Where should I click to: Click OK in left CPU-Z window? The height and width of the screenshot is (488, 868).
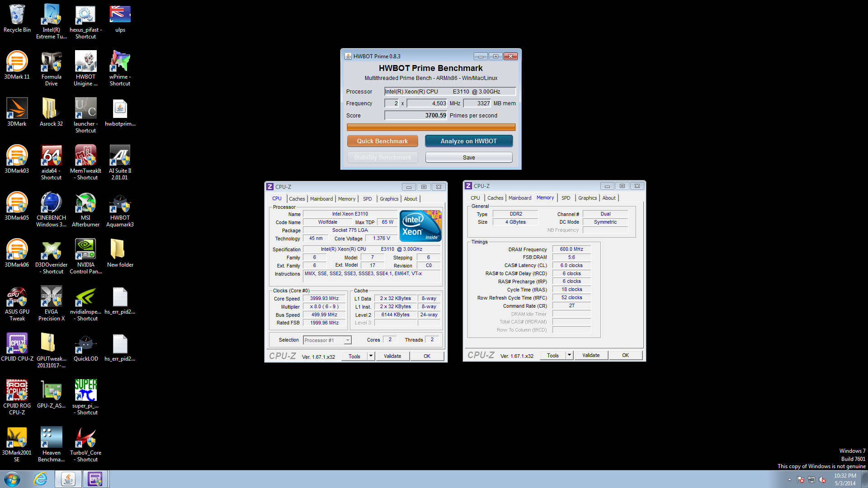coord(427,356)
